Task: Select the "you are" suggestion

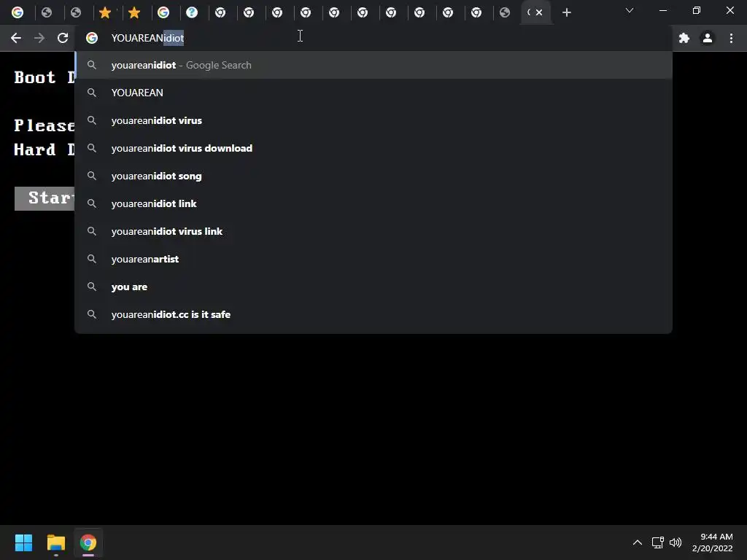Action: tap(373, 287)
